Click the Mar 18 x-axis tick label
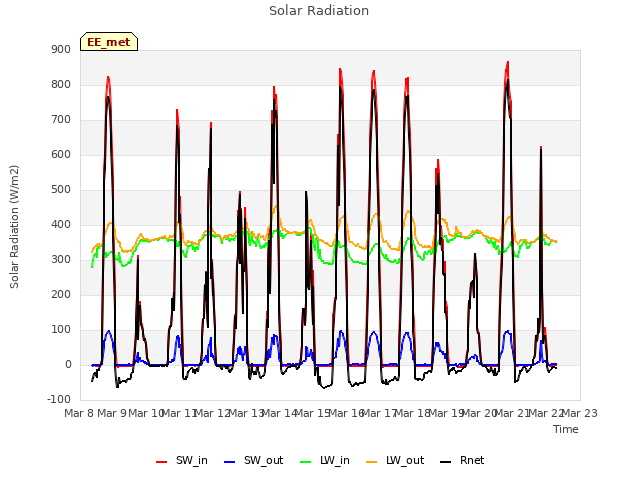Screen dimensions: 640x480 tap(413, 413)
